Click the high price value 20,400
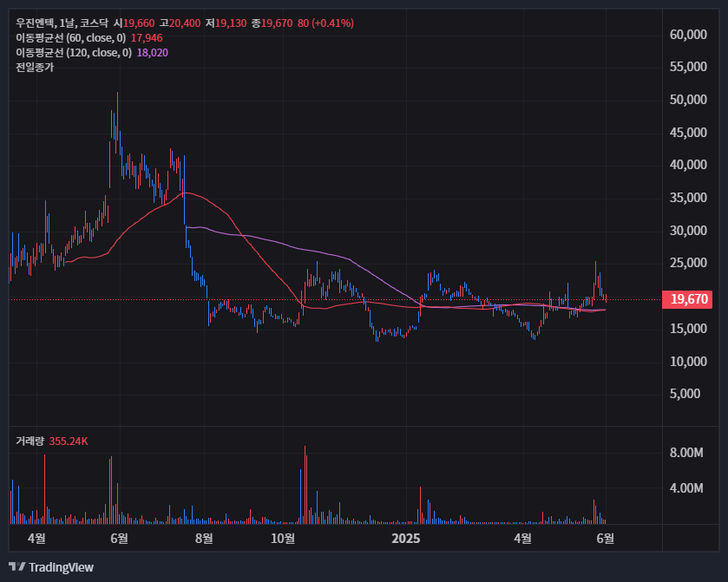This screenshot has width=728, height=582. pyautogui.click(x=185, y=23)
